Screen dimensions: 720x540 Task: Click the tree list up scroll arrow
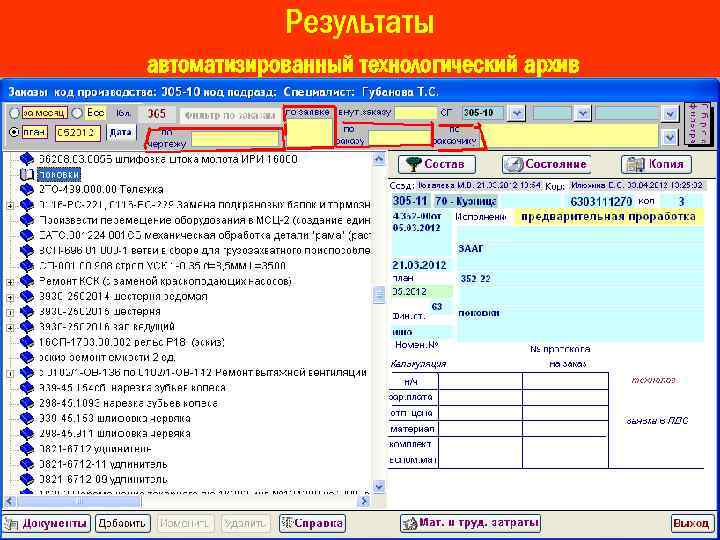tap(379, 159)
